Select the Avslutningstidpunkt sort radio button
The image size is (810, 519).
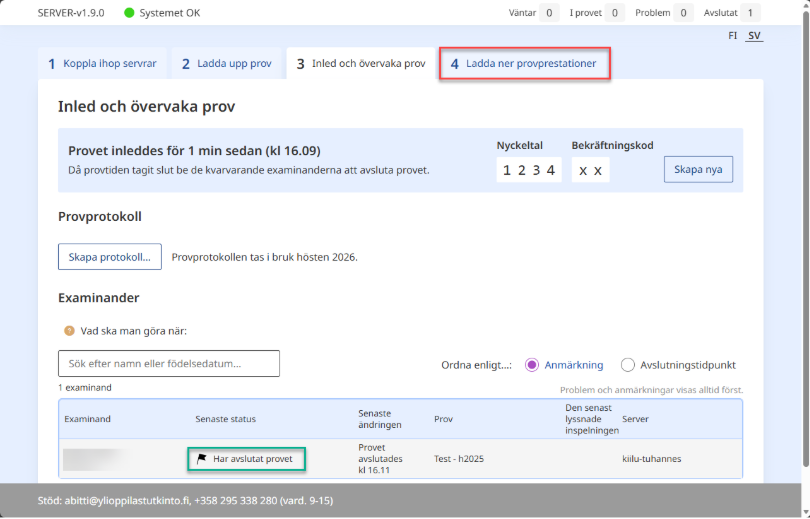(x=628, y=365)
